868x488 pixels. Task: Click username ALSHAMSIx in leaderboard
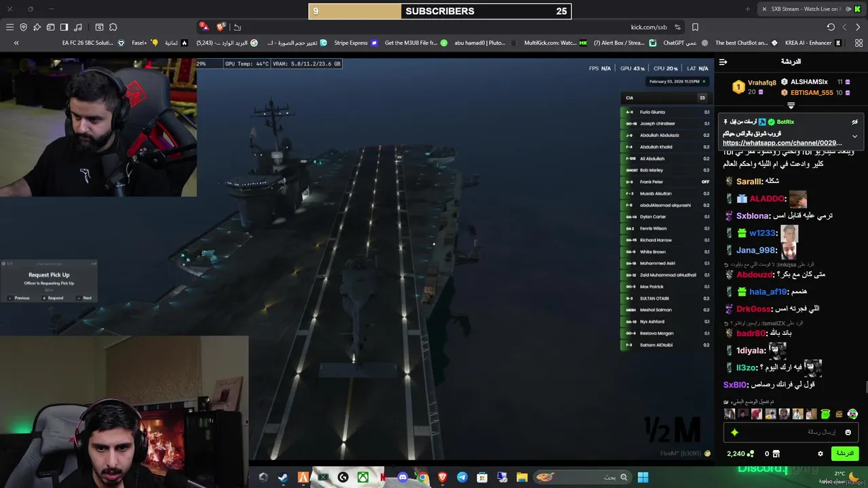click(x=808, y=82)
